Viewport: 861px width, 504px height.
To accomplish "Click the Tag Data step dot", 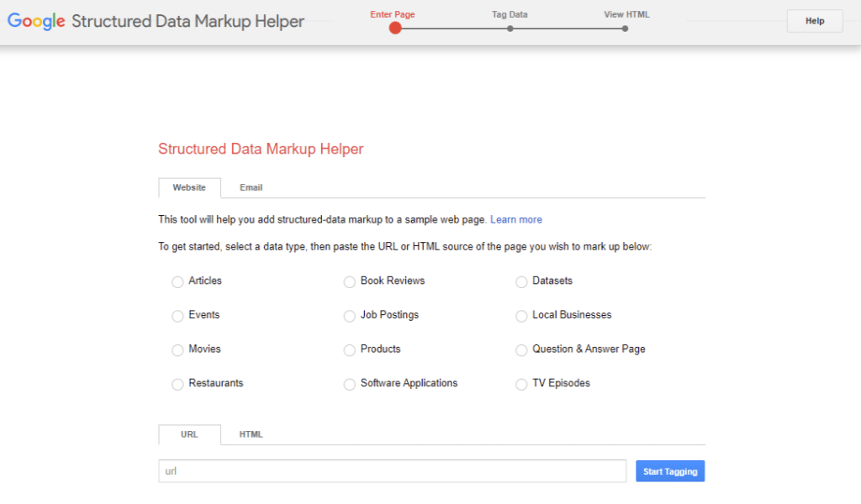I will [510, 29].
